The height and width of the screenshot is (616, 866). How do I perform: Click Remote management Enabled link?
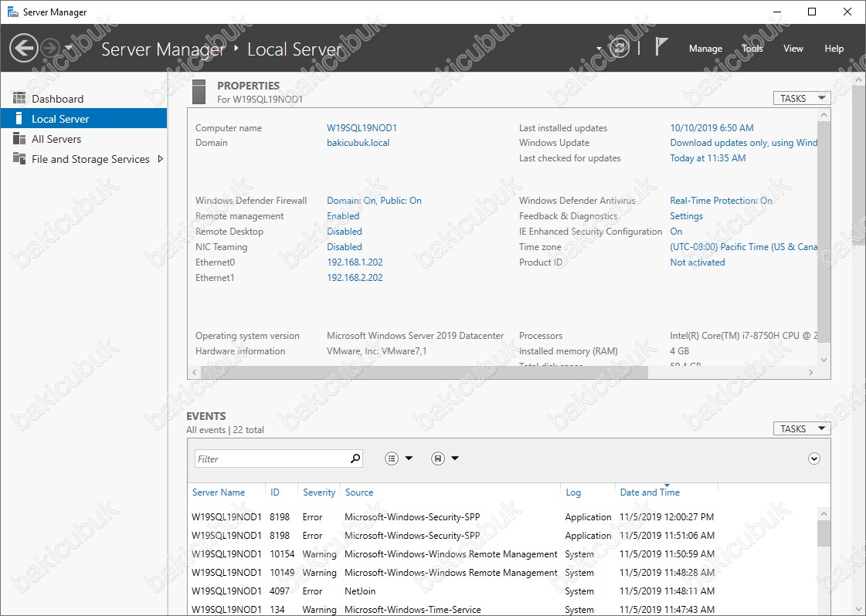pos(343,216)
